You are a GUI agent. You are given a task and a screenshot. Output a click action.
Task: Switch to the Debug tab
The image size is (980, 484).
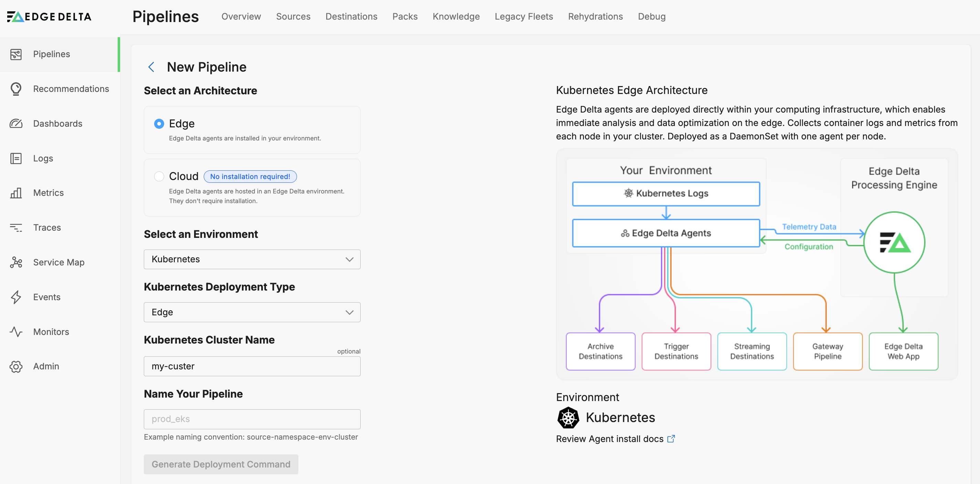click(x=651, y=17)
